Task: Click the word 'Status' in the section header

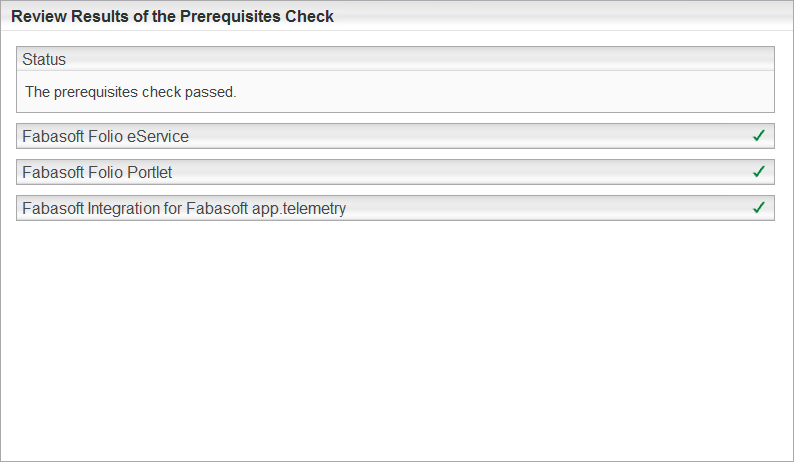Action: [44, 59]
